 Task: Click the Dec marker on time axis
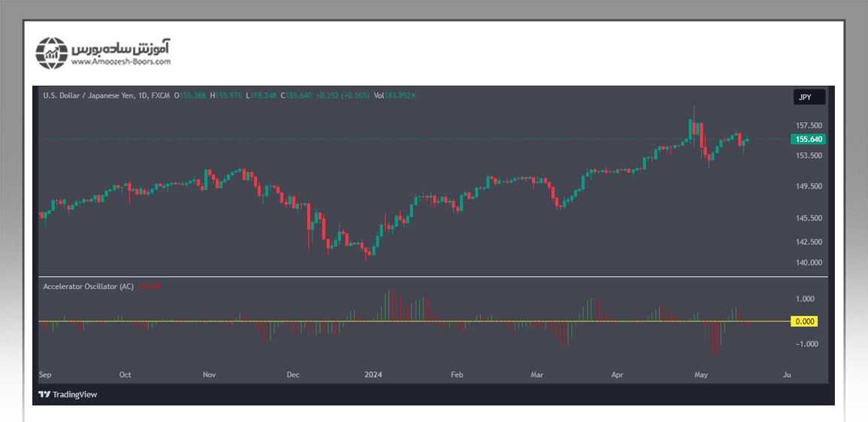[x=292, y=374]
